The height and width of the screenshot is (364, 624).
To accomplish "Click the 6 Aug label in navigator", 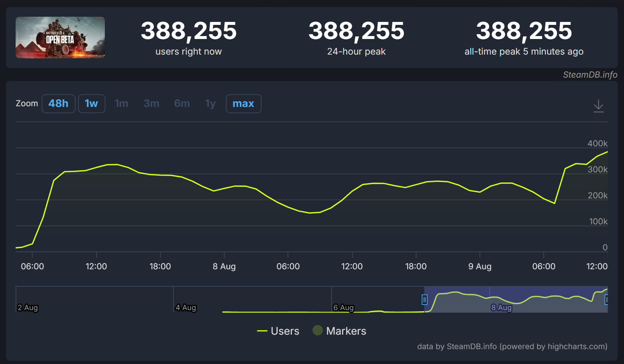I will pos(343,308).
